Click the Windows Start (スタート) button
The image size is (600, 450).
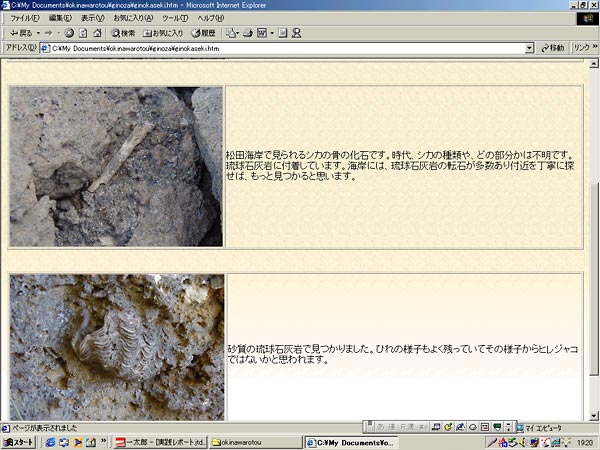pos(19,442)
